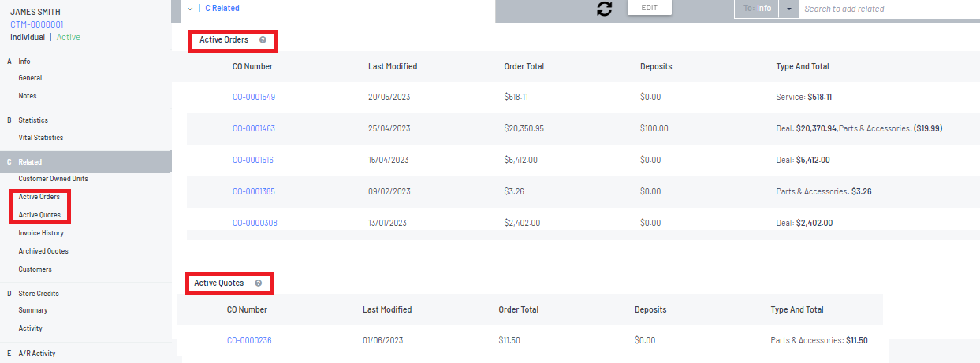Open the To: Info dropdown arrow
Viewport: 980px width, 363px height.
[789, 9]
